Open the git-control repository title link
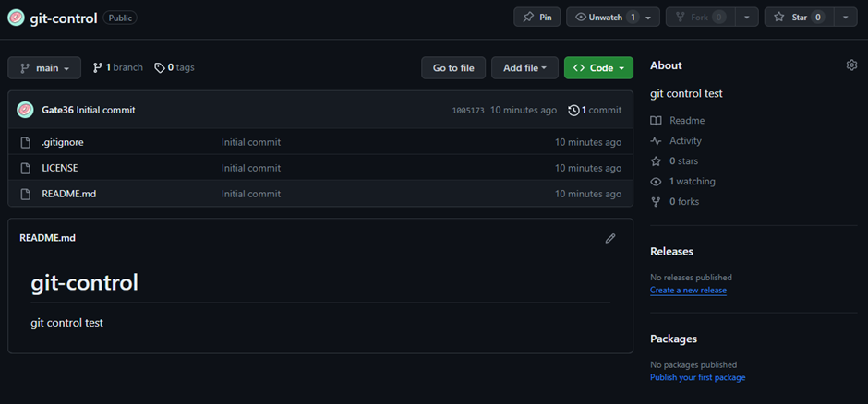Screen dimensions: 868x404 (64, 18)
